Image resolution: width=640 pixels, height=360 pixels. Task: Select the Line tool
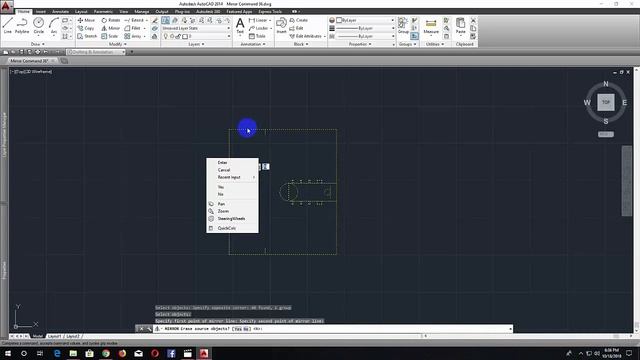click(8, 25)
